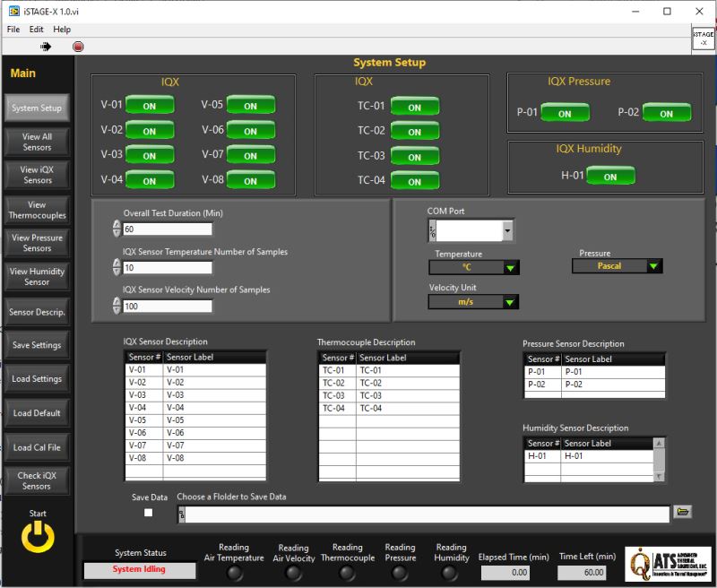Enable the Save Data checkbox

click(148, 513)
